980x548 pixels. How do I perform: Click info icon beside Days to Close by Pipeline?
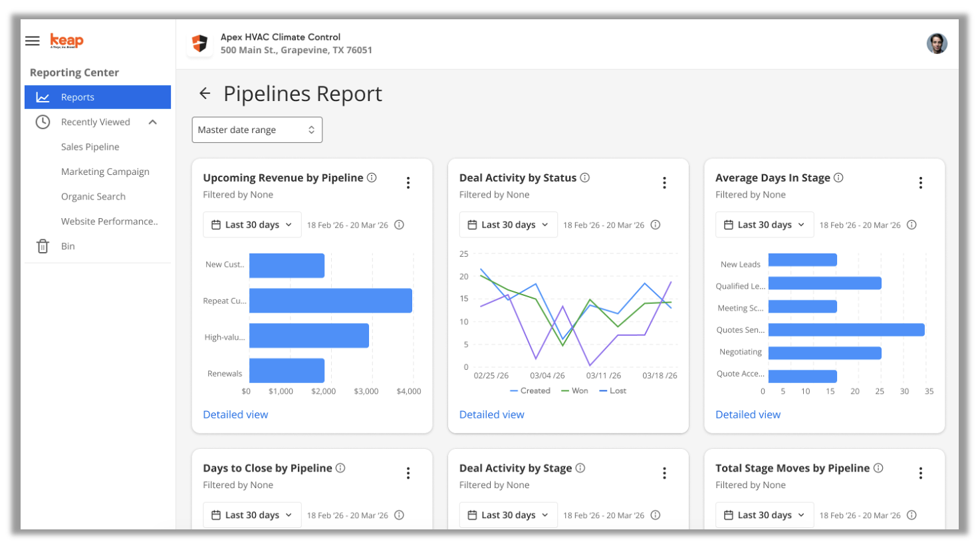[340, 468]
